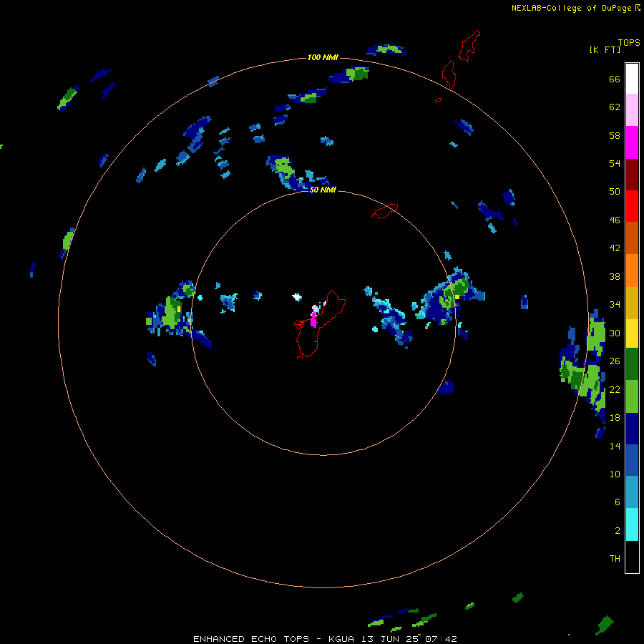Click the light pink legend swatch
Screen dimensions: 644x644
(632, 110)
